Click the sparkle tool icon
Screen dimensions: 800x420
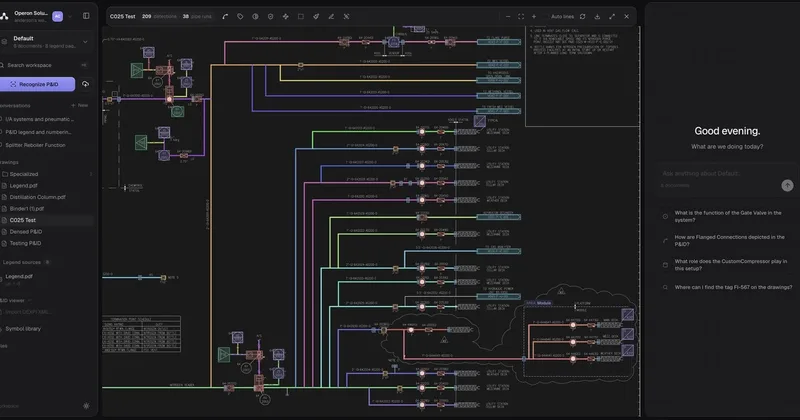point(286,16)
